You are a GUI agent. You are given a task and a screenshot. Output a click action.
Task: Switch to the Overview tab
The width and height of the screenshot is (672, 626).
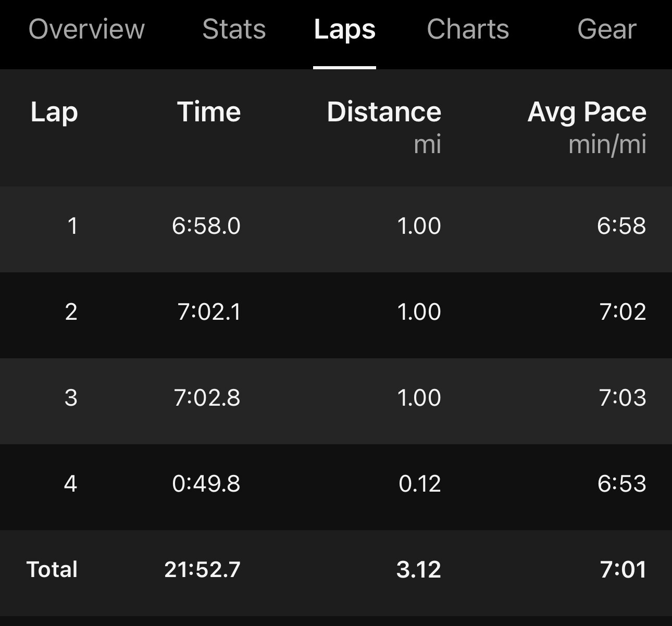coord(86,29)
